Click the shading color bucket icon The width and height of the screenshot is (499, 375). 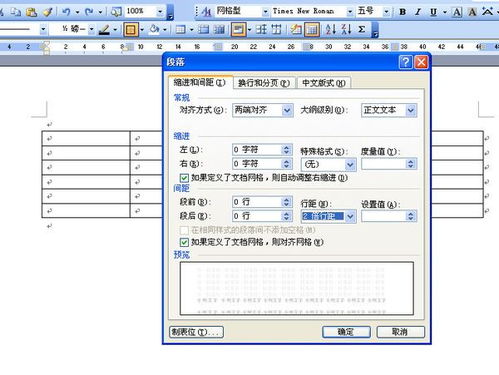click(154, 30)
